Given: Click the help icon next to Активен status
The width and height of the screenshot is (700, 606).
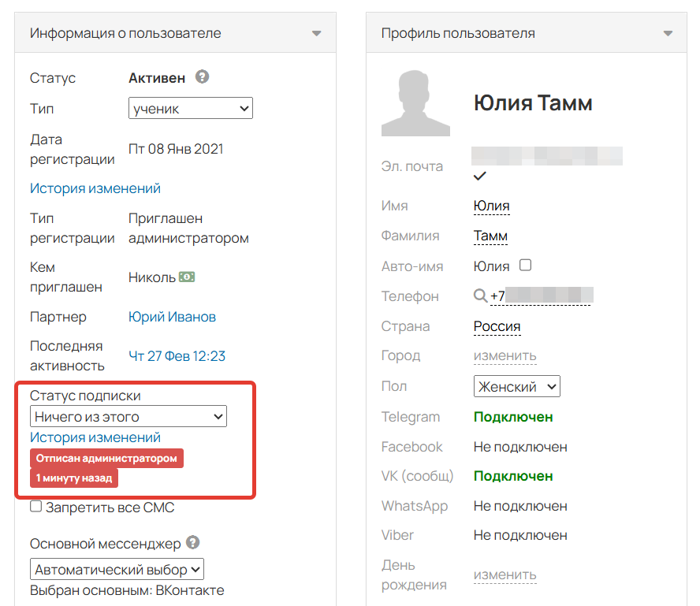Looking at the screenshot, I should coord(203,77).
